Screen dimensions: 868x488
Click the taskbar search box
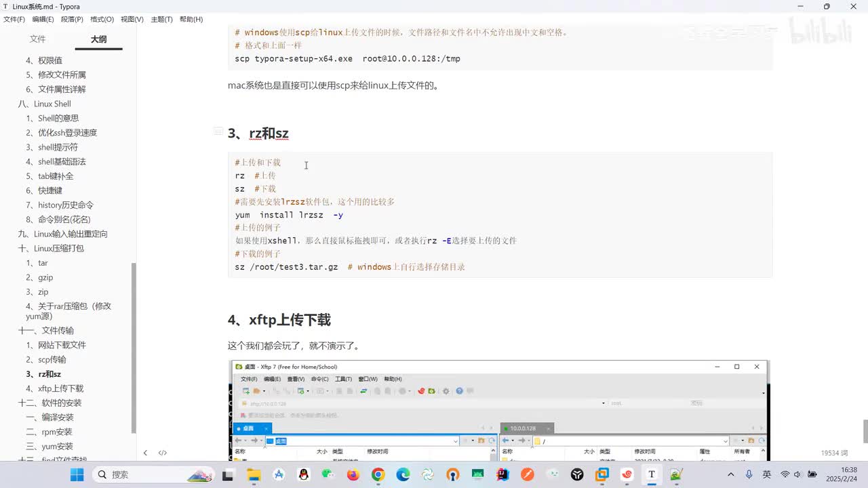(x=153, y=474)
